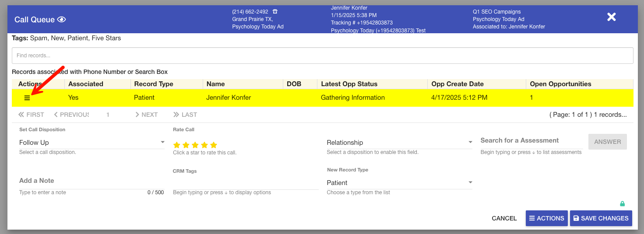The image size is (644, 234).
Task: Expand the Relationship dropdown
Action: tap(399, 143)
